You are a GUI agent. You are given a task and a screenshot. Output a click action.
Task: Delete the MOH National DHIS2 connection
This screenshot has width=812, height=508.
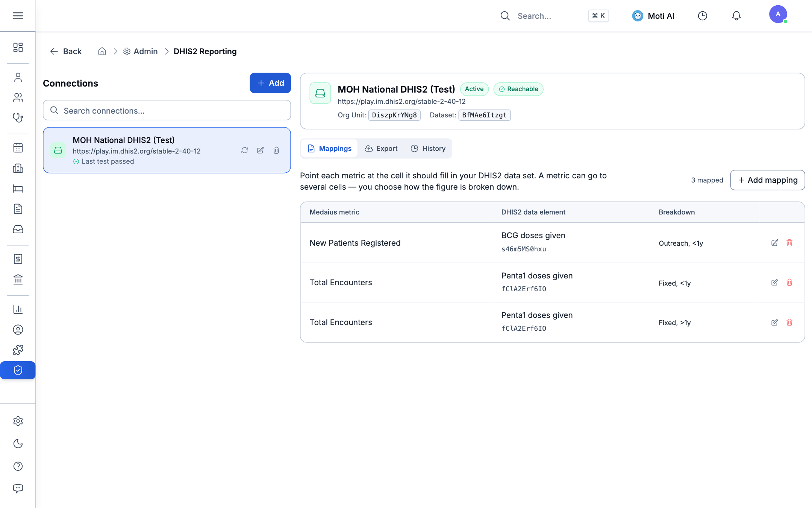(276, 150)
